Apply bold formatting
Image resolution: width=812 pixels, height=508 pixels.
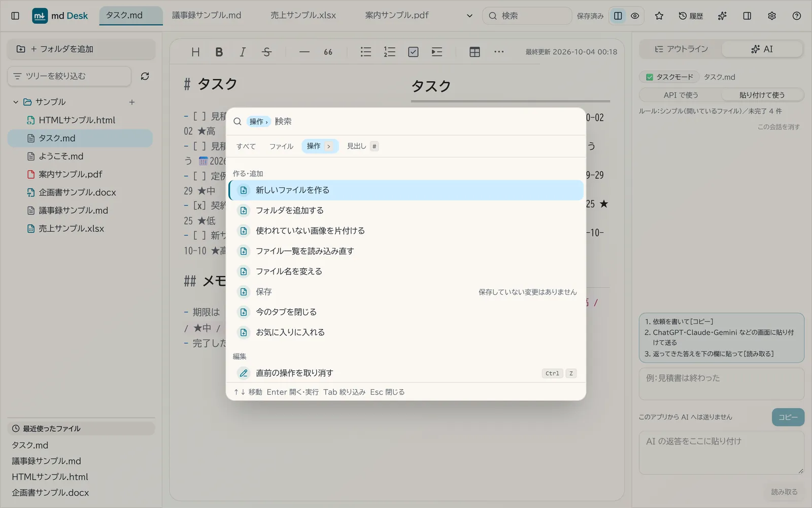point(219,52)
